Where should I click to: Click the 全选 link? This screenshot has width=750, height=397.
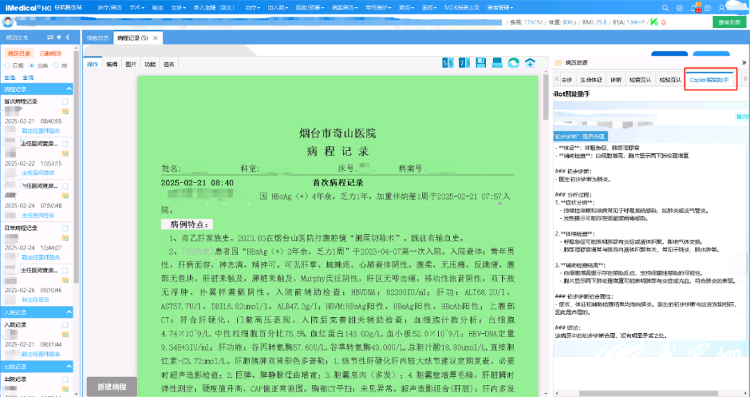pos(10,77)
